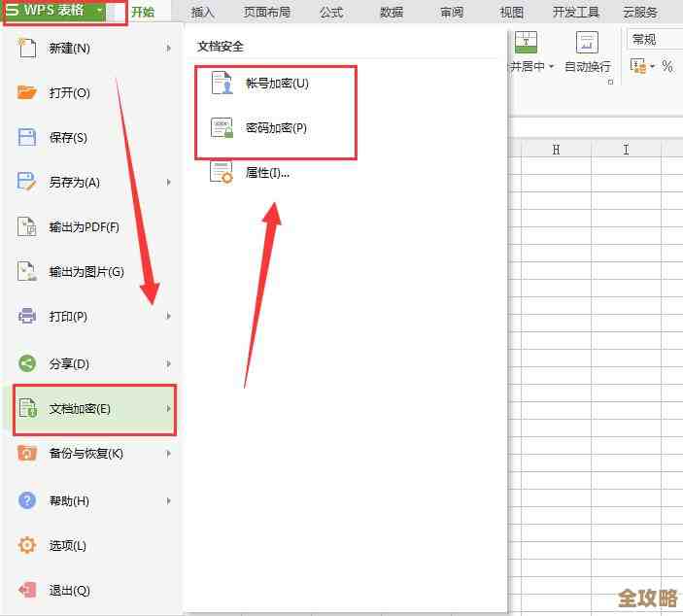Expand the 文档加密(E) submenu arrow
The width and height of the screenshot is (683, 616).
(169, 408)
